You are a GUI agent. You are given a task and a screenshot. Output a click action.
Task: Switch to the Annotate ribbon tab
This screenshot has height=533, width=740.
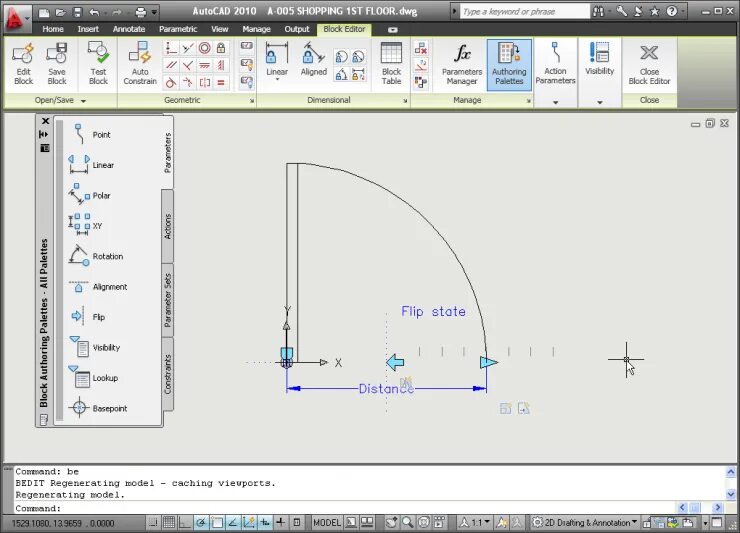(129, 29)
